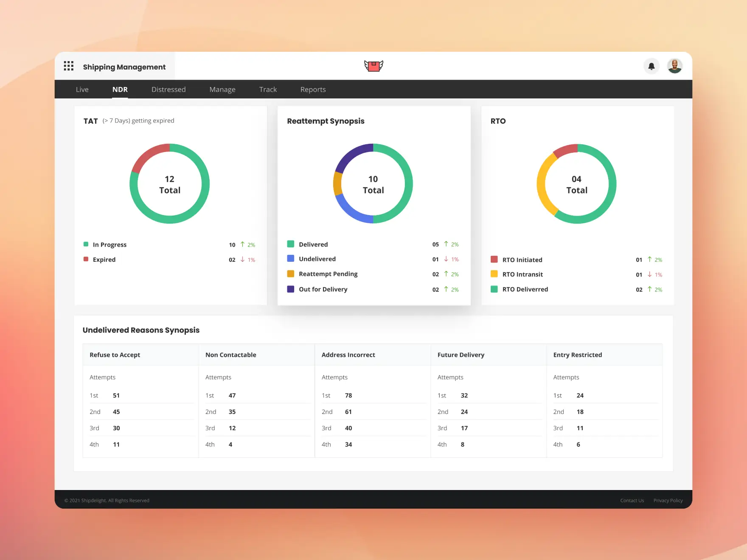Screen dimensions: 747x560
Task: Select the Track tab
Action: point(268,89)
